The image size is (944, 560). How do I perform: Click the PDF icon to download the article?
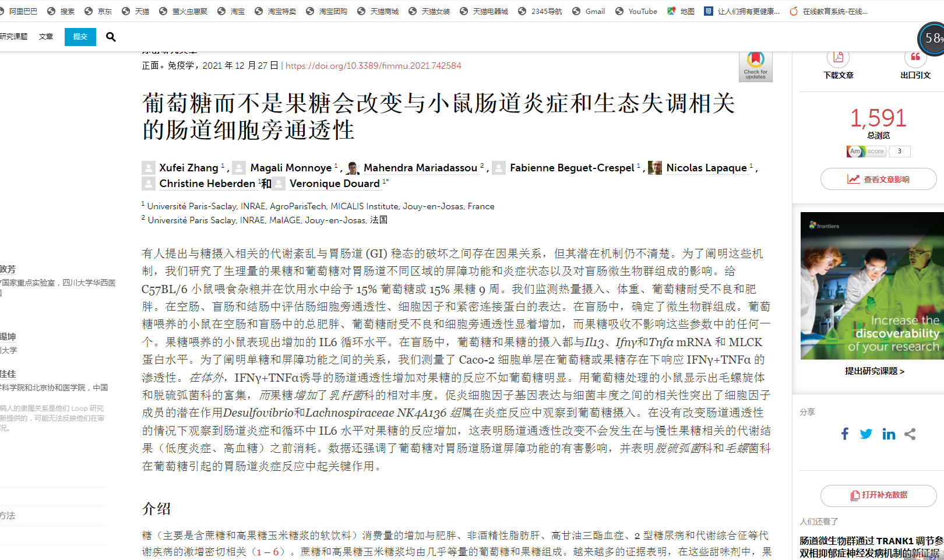point(838,58)
